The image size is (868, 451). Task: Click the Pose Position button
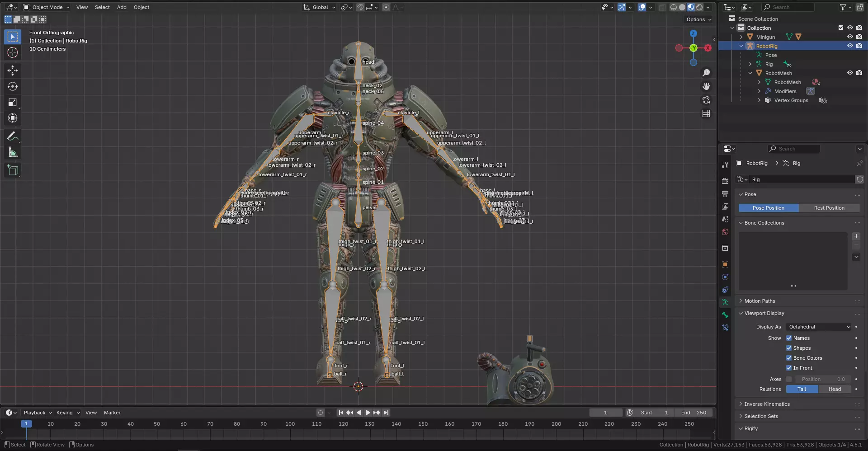[769, 208]
